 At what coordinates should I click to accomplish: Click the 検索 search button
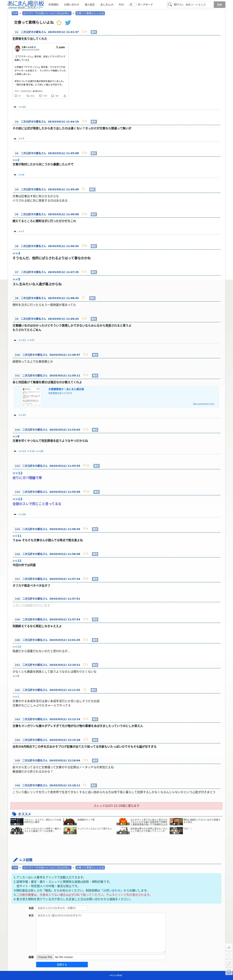pos(219,5)
